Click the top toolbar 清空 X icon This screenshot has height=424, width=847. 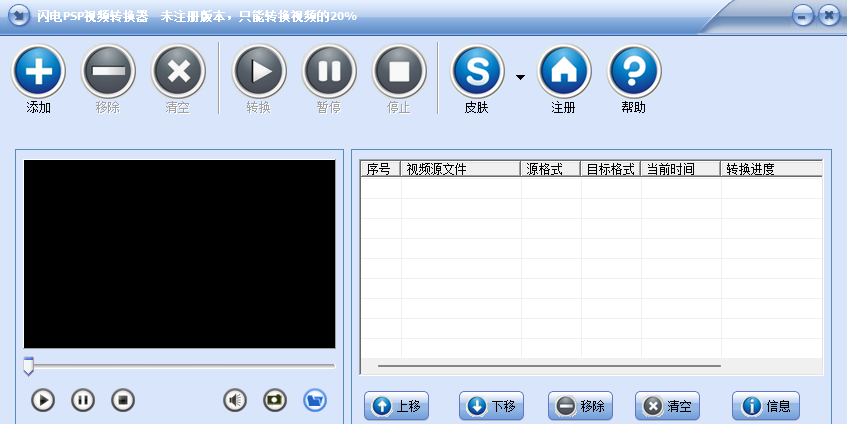178,71
